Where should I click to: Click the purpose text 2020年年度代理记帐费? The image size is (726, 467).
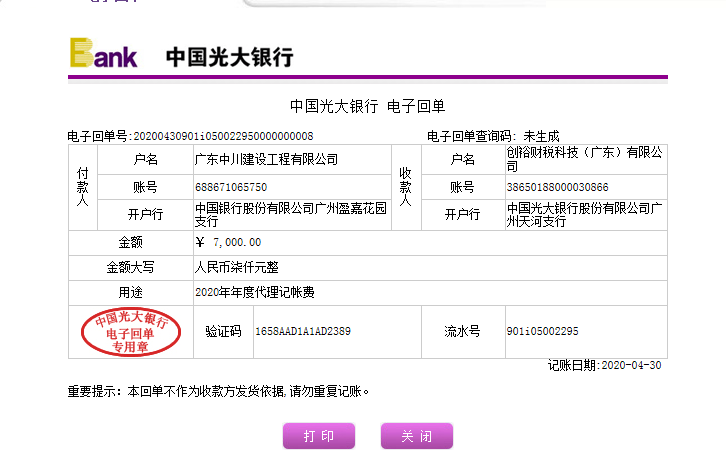point(255,292)
